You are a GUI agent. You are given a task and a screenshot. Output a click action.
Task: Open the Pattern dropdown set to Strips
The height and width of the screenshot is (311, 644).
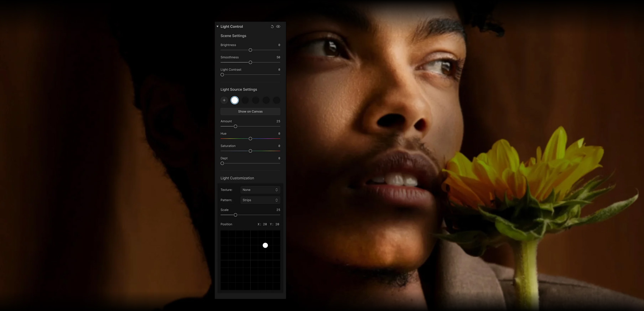pos(260,200)
